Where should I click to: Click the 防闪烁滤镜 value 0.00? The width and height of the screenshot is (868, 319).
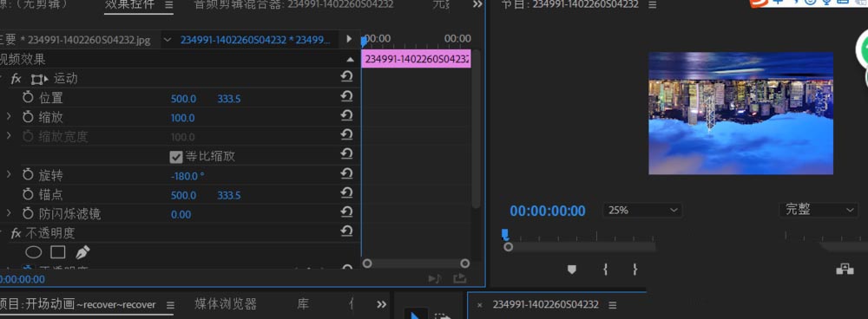point(181,214)
